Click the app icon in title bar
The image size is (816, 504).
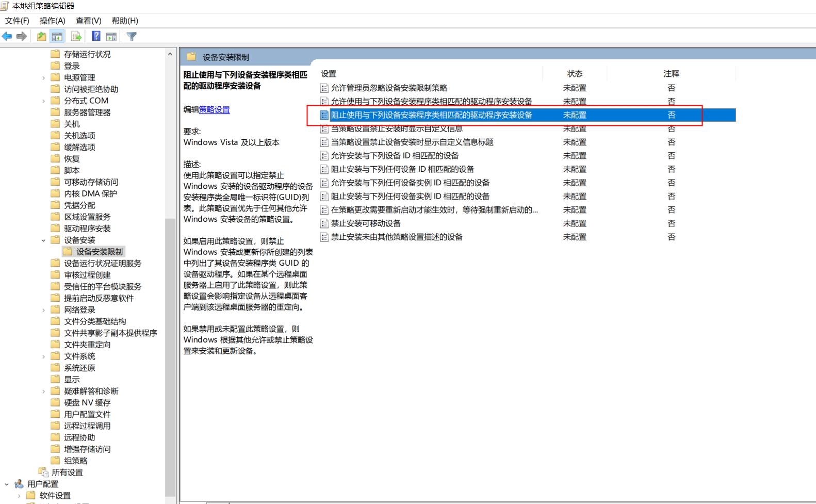[x=5, y=6]
